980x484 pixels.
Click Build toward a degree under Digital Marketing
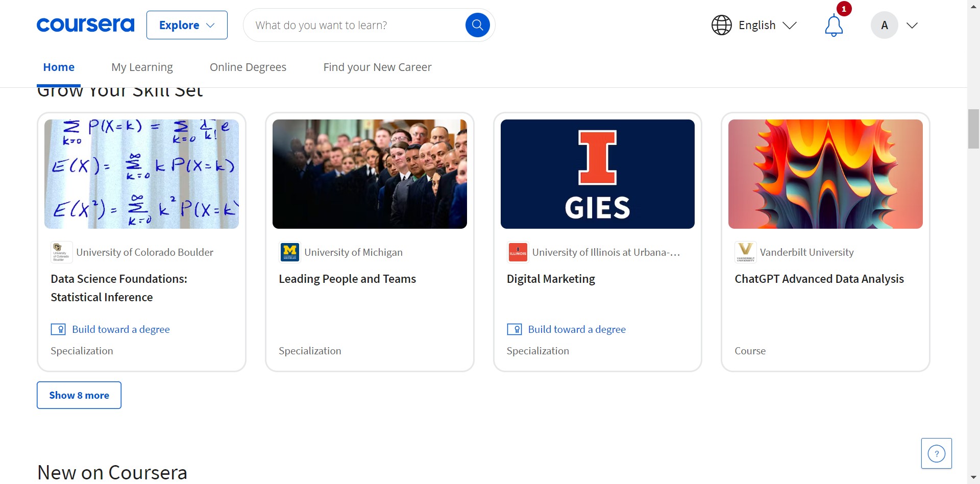coord(576,329)
